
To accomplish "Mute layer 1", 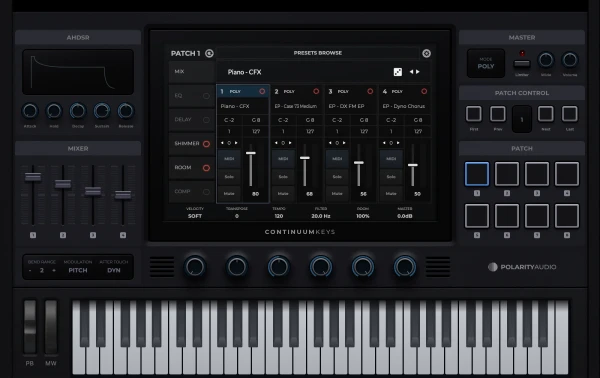I will coord(229,194).
